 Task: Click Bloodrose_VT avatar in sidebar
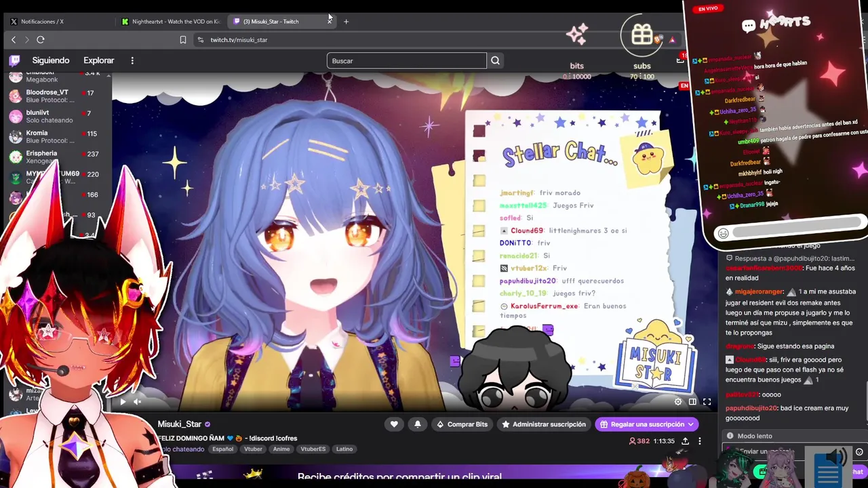coord(15,96)
